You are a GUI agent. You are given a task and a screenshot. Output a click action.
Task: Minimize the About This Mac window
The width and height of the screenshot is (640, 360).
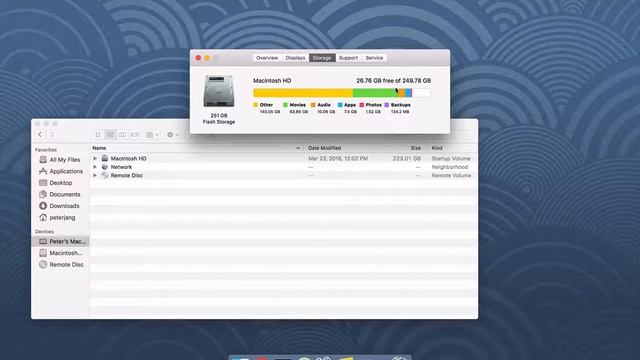(207, 58)
